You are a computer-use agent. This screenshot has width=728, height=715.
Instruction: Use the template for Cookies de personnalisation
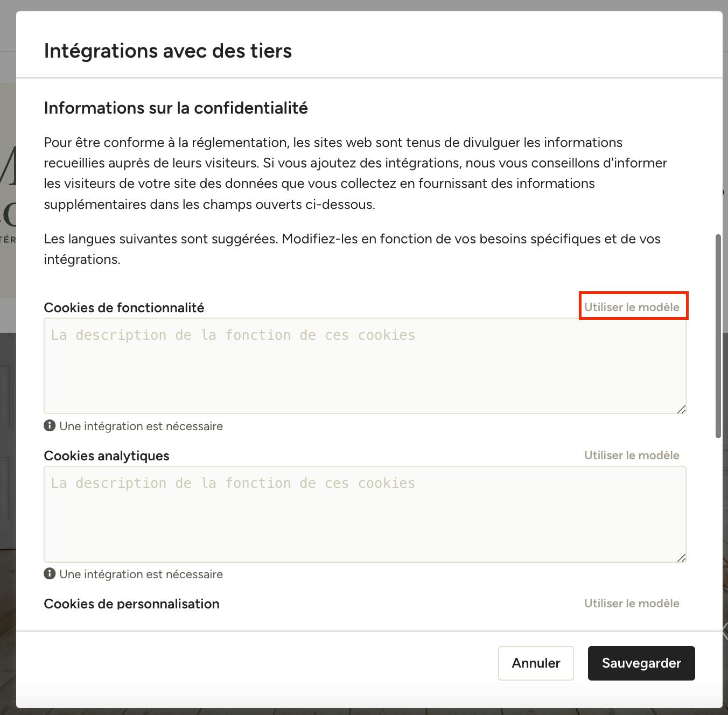click(x=632, y=603)
